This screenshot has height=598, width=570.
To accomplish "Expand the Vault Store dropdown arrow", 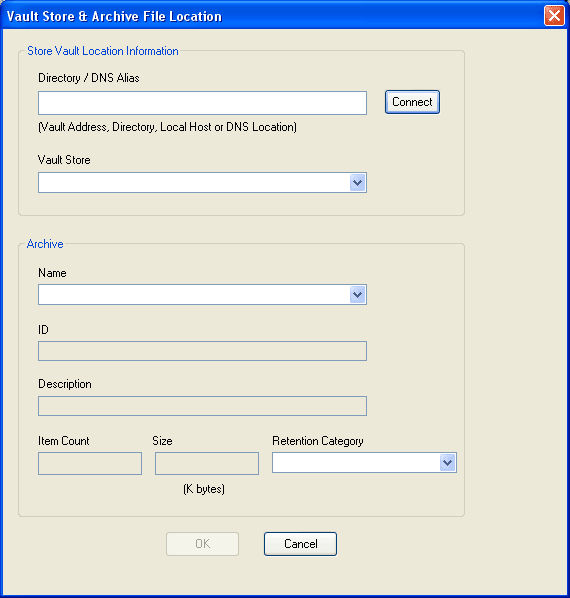I will point(358,182).
